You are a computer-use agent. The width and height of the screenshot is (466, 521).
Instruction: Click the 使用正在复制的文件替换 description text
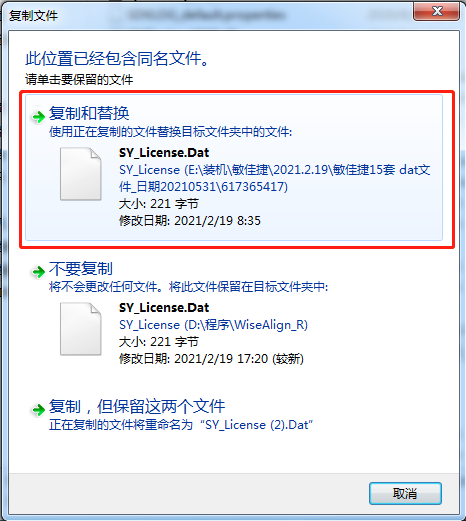pyautogui.click(x=171, y=132)
